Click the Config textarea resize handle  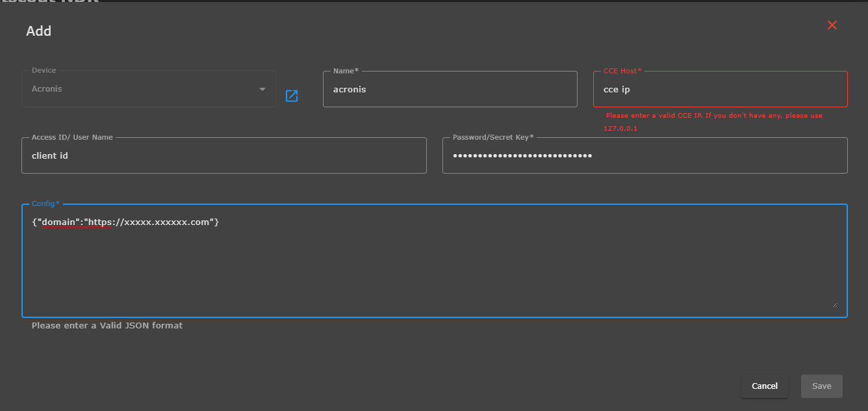pyautogui.click(x=834, y=304)
